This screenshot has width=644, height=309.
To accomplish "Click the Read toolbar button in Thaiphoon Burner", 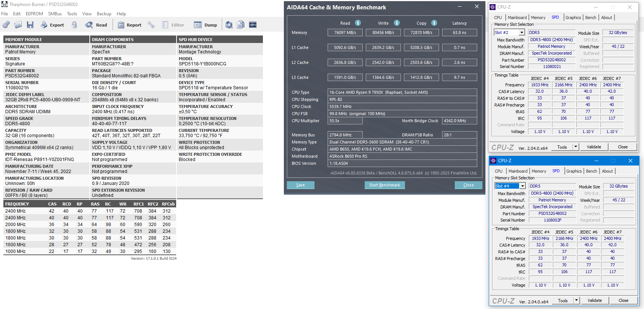I will (x=96, y=25).
